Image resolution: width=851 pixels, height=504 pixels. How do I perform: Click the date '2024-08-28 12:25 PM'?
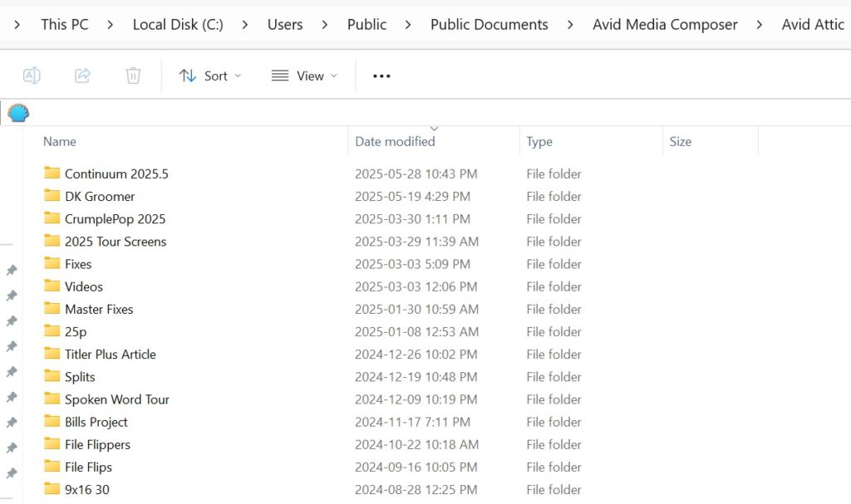[x=416, y=489]
